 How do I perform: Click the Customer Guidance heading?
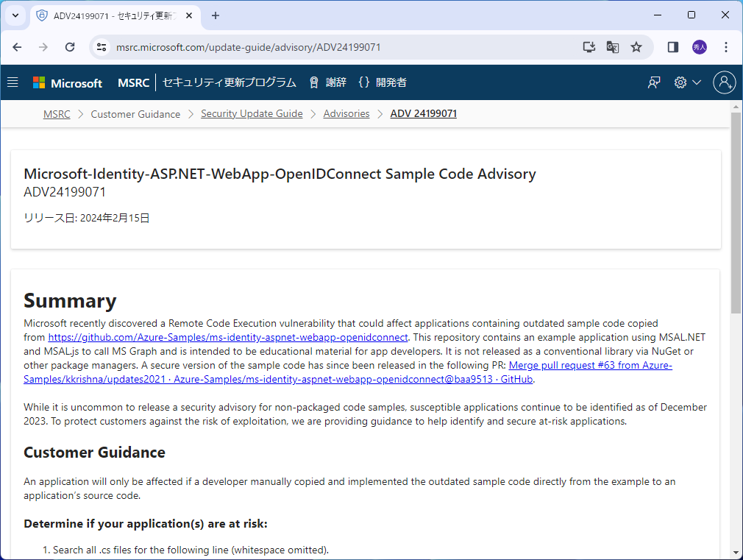click(x=94, y=453)
